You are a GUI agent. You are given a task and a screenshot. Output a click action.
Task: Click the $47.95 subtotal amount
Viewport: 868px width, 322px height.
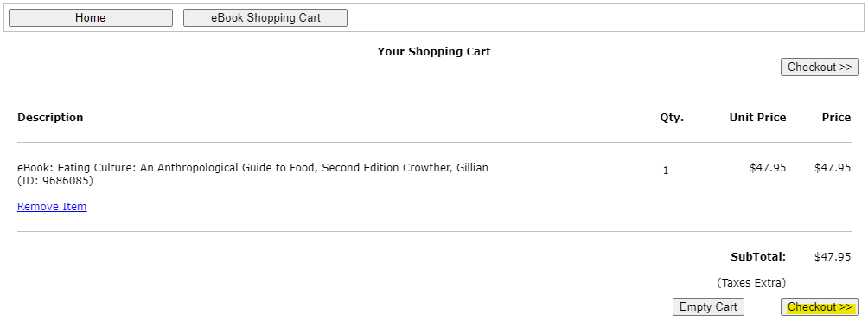[833, 256]
